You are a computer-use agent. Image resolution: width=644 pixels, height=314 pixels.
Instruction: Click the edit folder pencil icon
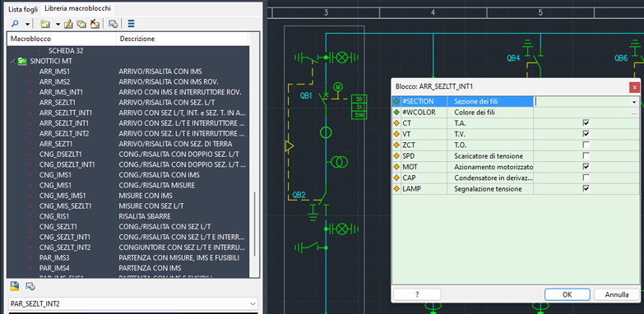[68, 24]
